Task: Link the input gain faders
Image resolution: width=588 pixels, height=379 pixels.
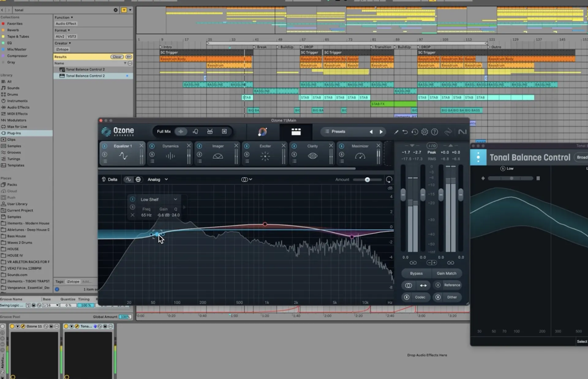Action: click(413, 263)
